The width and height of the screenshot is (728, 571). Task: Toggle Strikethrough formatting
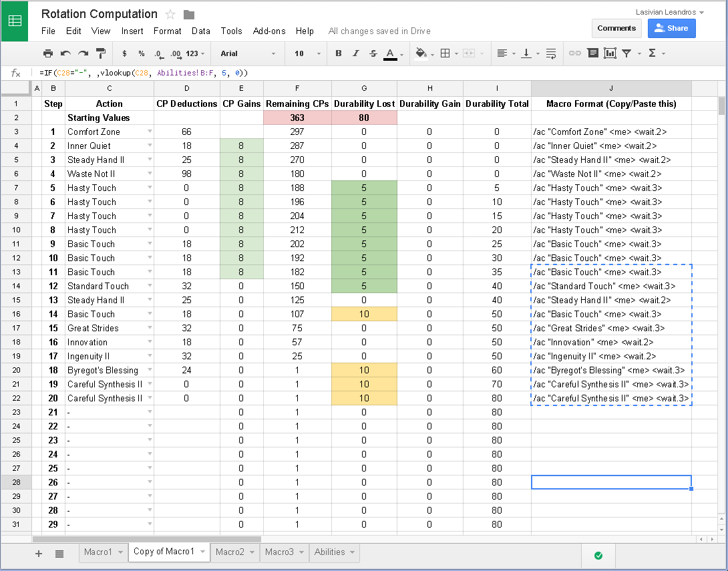(x=373, y=53)
